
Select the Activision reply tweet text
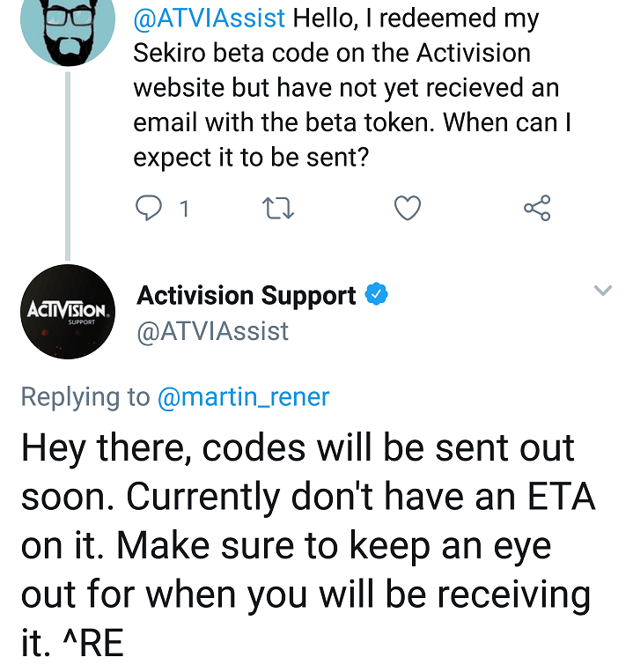tap(308, 545)
